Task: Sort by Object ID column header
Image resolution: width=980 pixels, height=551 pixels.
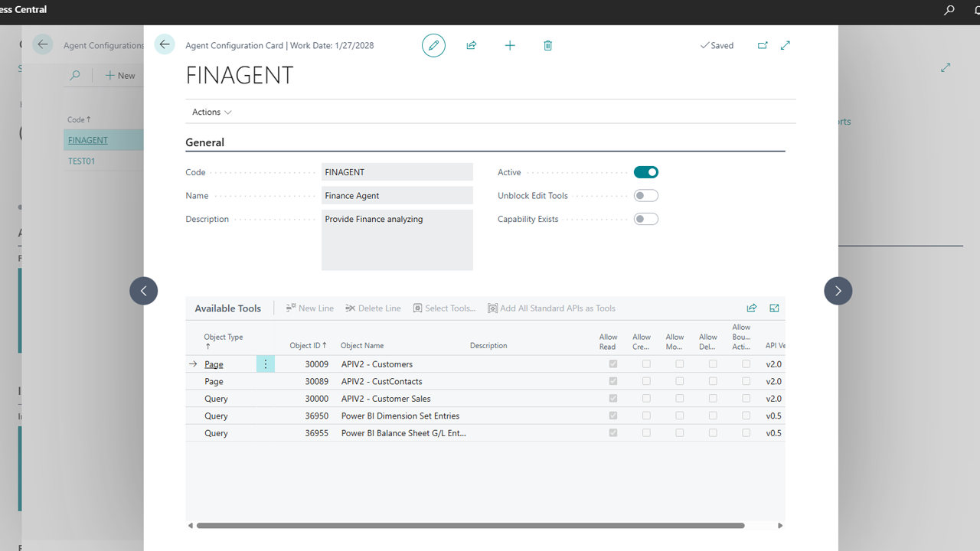Action: click(308, 346)
